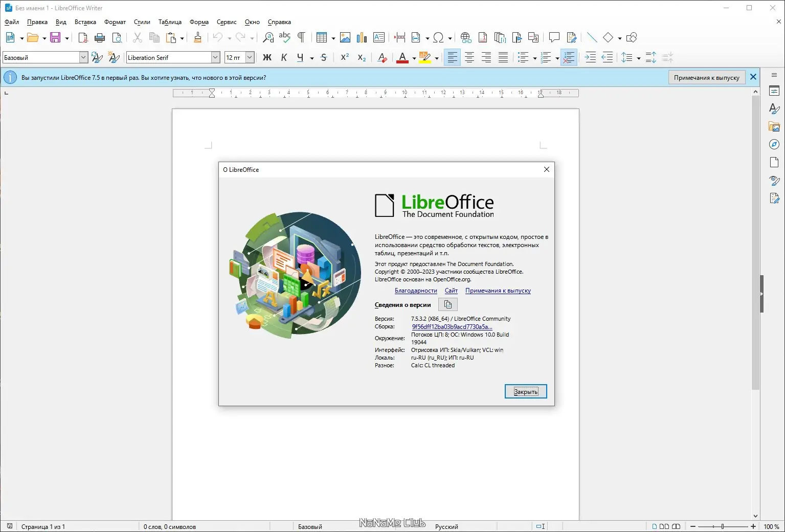Open the highlighting color dropdown arrow
This screenshot has width=785, height=532.
pyautogui.click(x=436, y=58)
